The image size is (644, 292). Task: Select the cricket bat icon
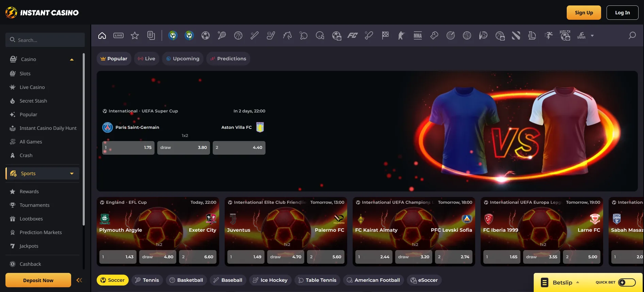click(x=369, y=35)
